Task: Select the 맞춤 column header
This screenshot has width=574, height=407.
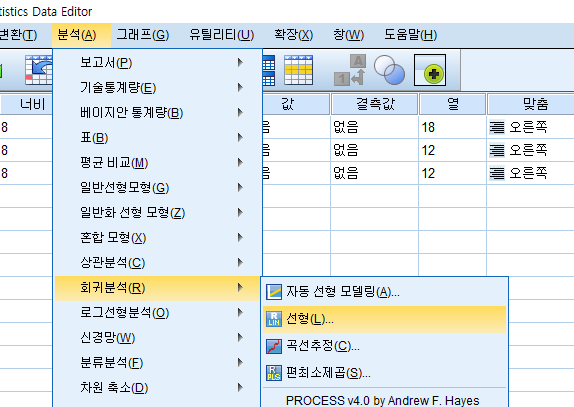Action: [531, 104]
